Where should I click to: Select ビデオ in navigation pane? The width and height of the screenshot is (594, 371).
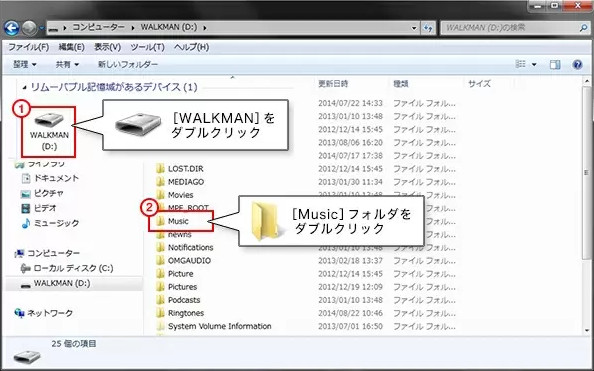[45, 208]
